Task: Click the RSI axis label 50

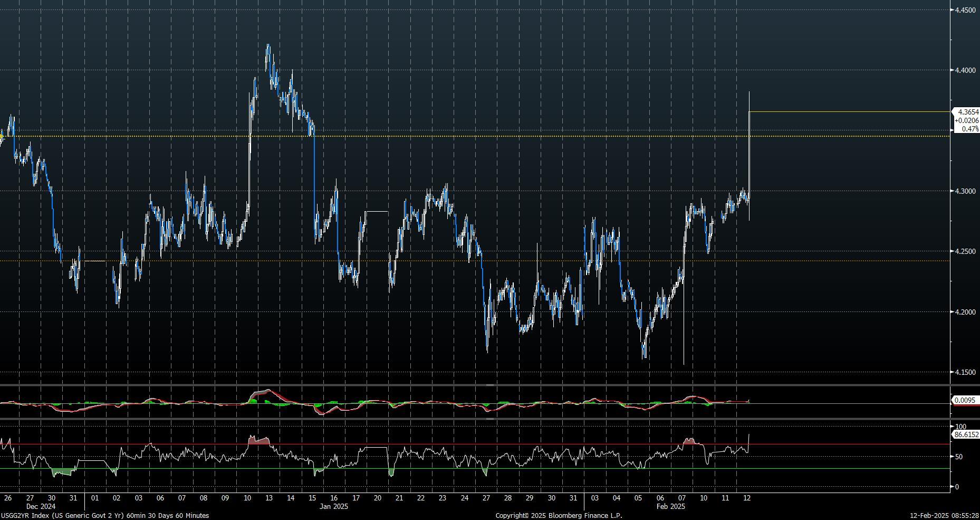Action: (959, 457)
